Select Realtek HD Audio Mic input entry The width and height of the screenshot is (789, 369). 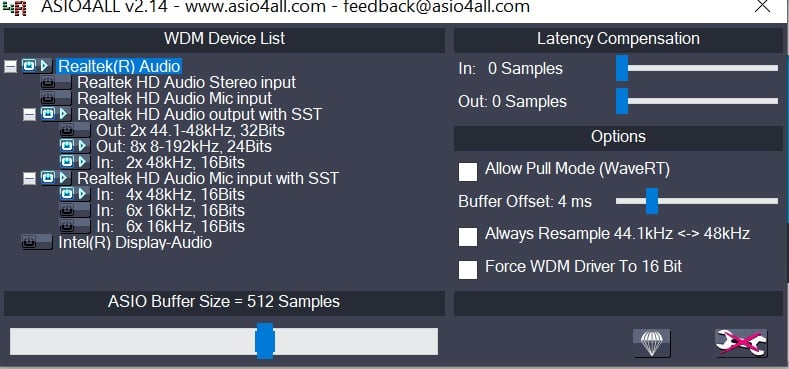coord(175,98)
